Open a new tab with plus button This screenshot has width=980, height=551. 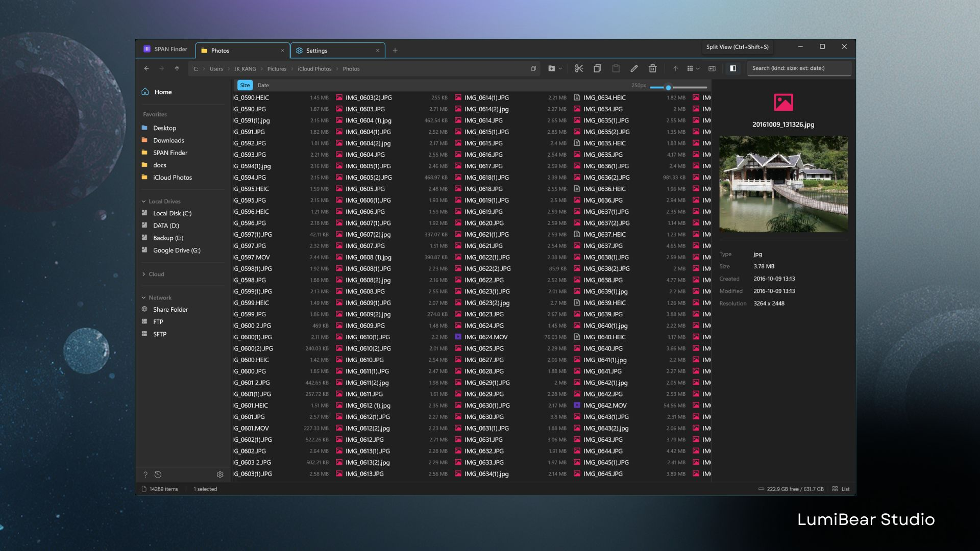(x=395, y=51)
